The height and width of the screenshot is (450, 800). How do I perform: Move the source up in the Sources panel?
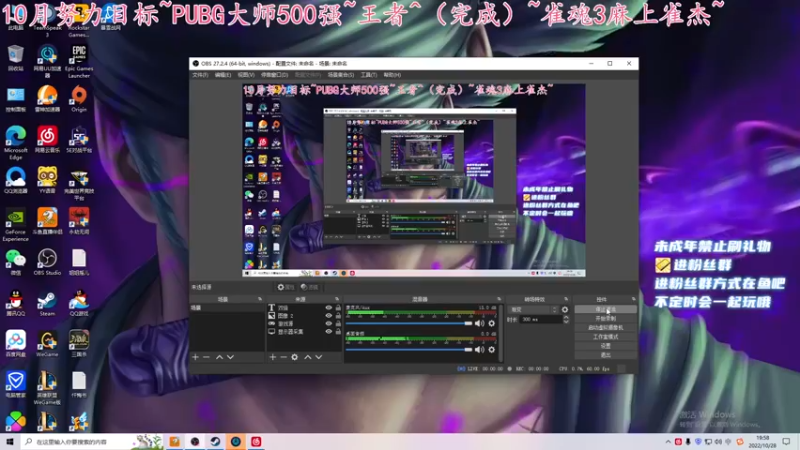(308, 357)
